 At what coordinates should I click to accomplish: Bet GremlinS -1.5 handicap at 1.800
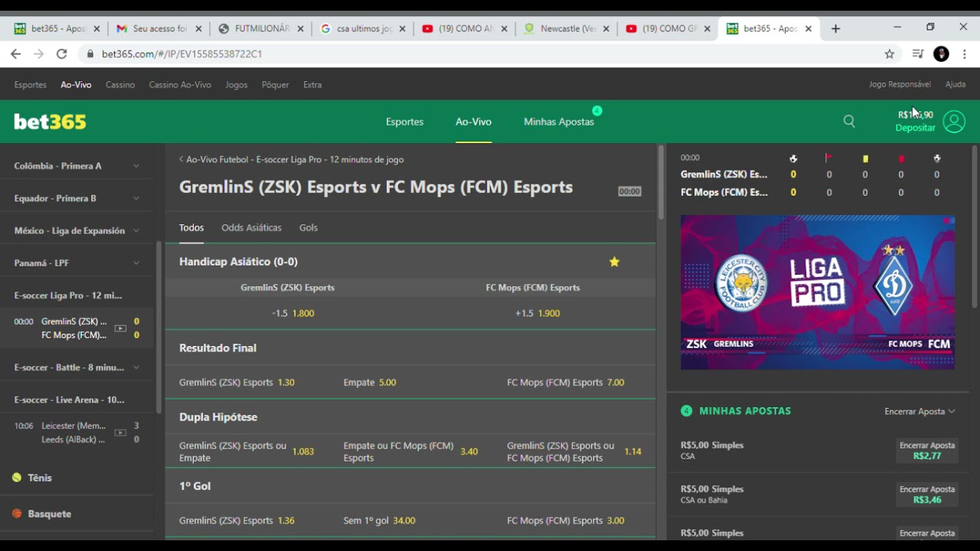(293, 313)
